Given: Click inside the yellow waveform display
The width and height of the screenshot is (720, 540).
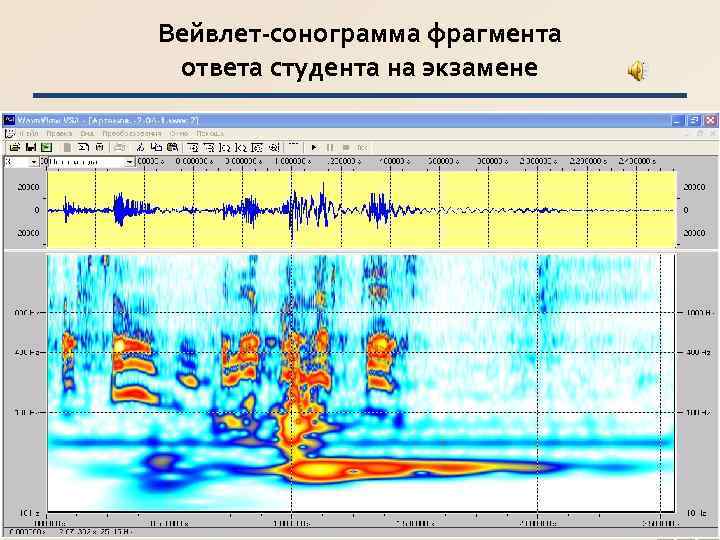Looking at the screenshot, I should (362, 209).
